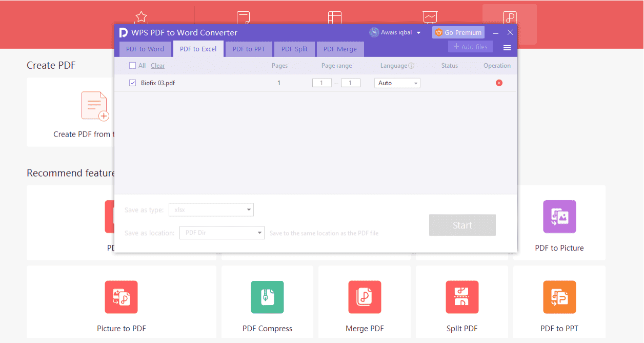Remove Biofix 03.pdf with red delete icon
Screen dimensions: 644x343
[499, 83]
